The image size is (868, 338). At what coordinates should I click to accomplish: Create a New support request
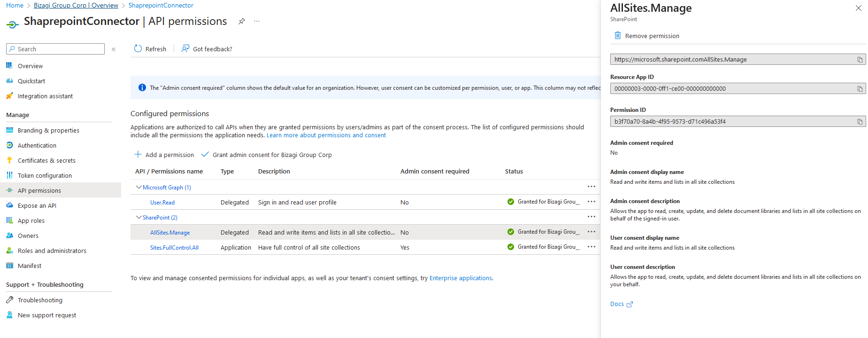[x=47, y=315]
